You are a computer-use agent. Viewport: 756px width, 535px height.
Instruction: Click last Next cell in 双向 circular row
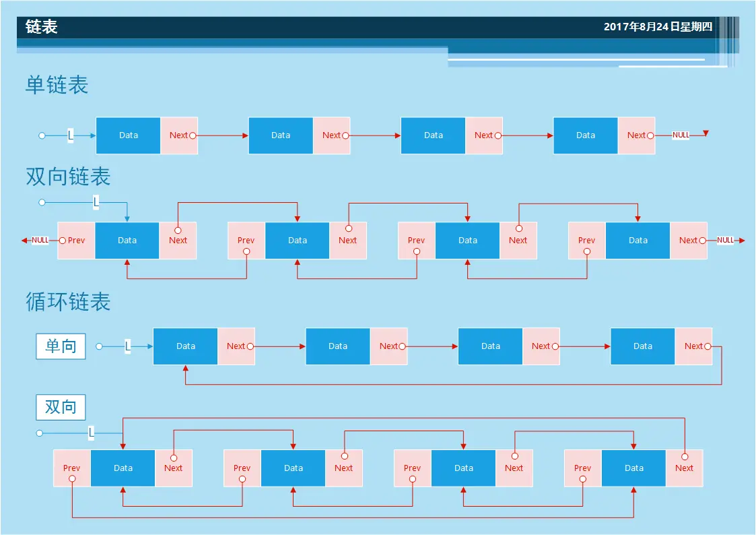pos(684,468)
